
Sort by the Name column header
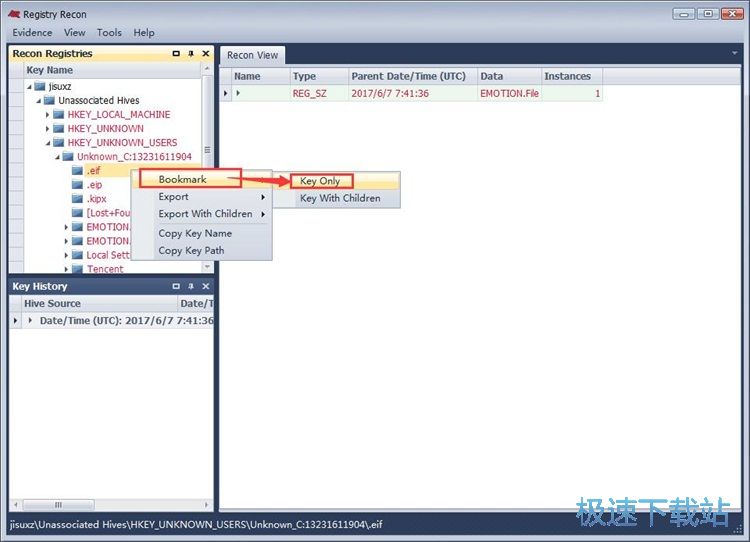(x=260, y=76)
